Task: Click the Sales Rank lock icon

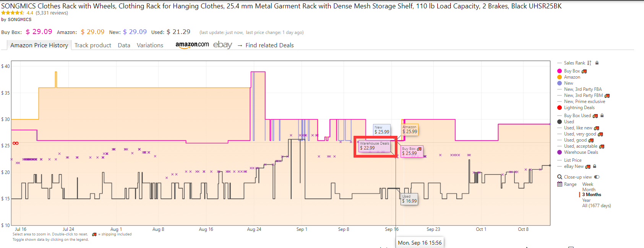Action: (x=597, y=63)
